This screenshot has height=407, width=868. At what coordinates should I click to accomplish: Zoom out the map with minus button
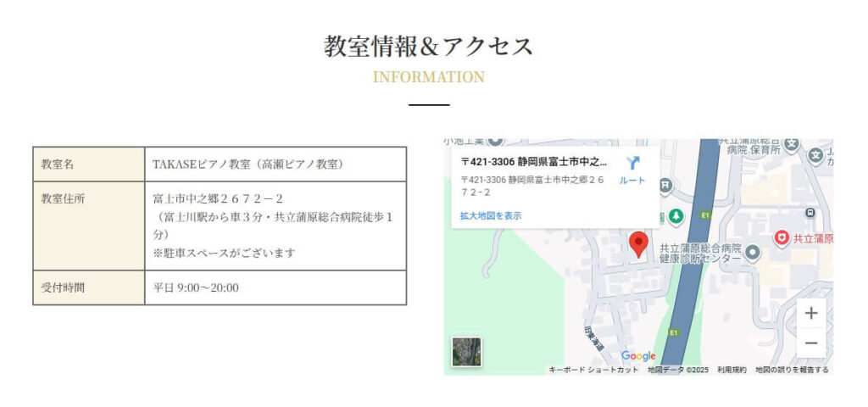pos(811,343)
